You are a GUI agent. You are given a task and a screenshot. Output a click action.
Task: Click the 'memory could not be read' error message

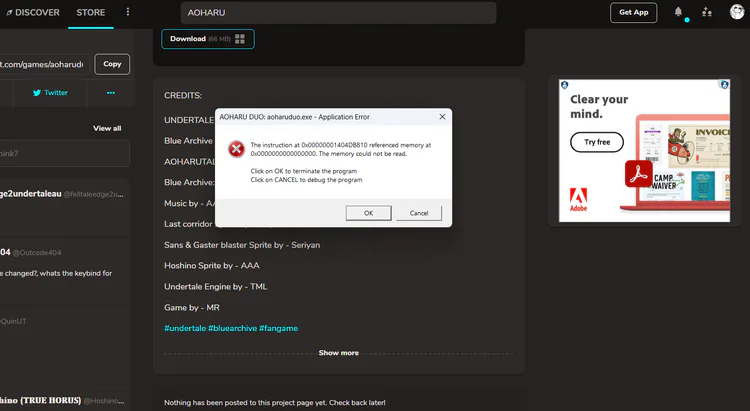coord(341,149)
